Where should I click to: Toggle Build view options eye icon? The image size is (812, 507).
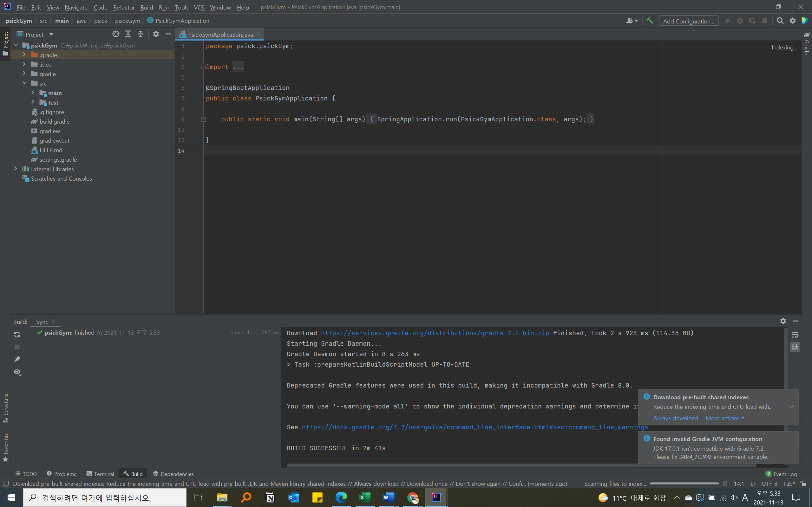click(17, 372)
